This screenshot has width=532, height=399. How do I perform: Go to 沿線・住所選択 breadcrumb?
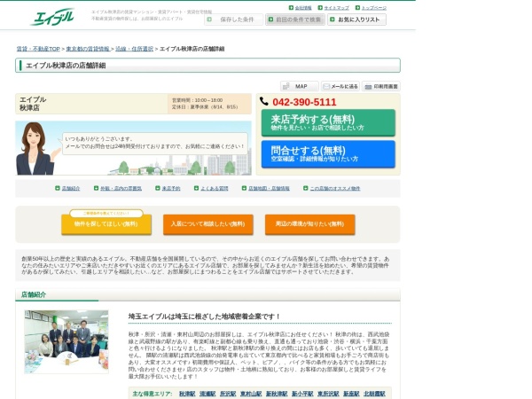click(135, 49)
